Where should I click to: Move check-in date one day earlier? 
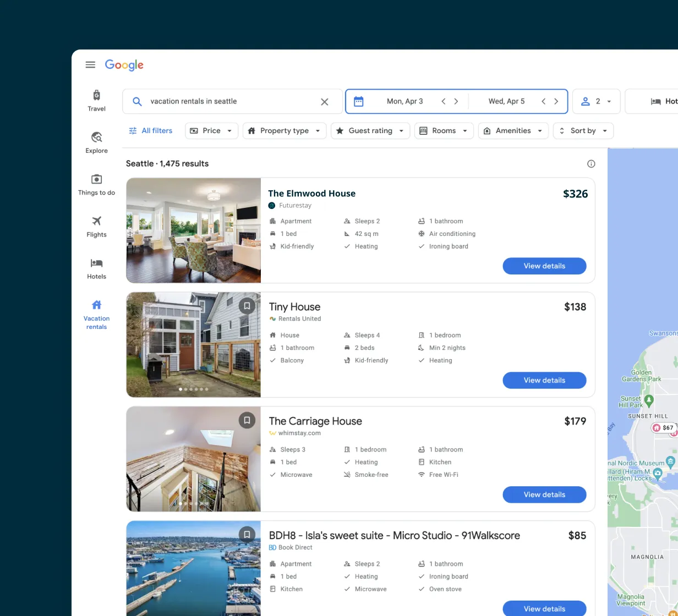pos(444,101)
